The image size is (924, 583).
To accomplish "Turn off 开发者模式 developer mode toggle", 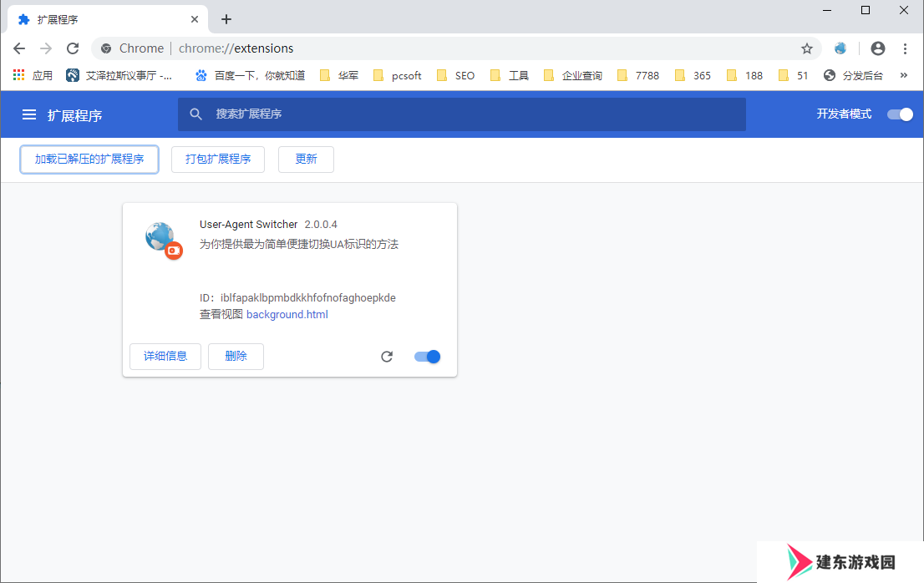I will pos(900,114).
